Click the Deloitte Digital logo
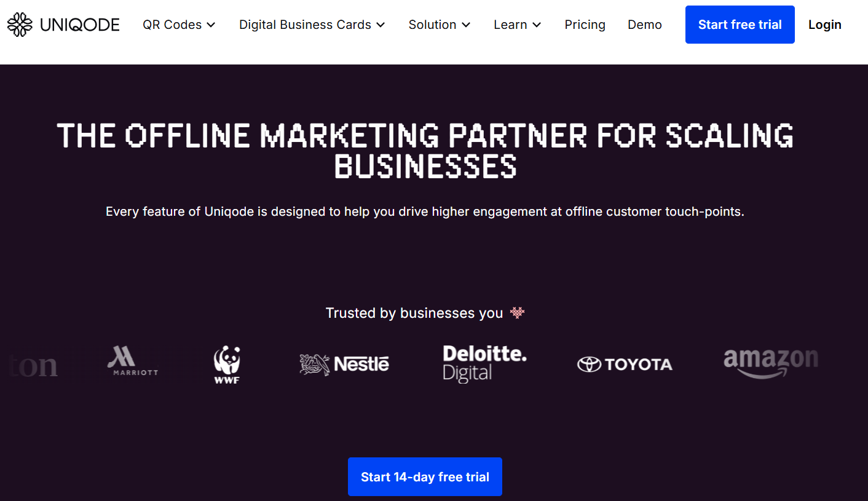The width and height of the screenshot is (868, 501). coord(484,363)
